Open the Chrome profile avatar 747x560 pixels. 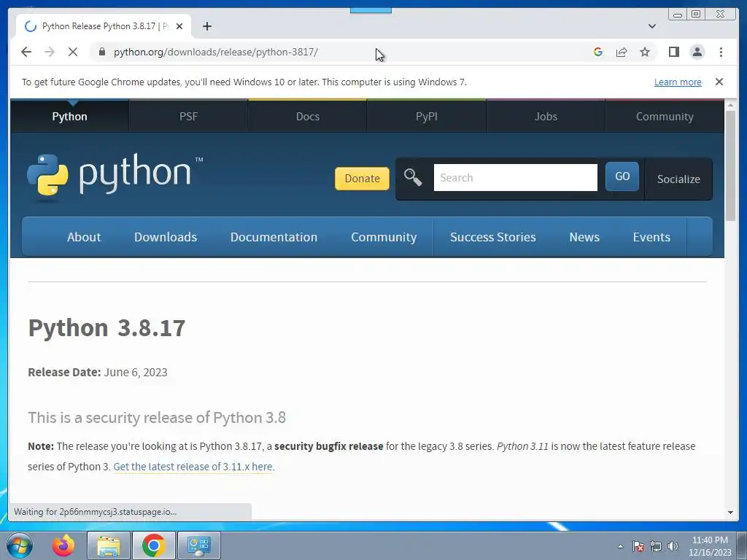[697, 52]
